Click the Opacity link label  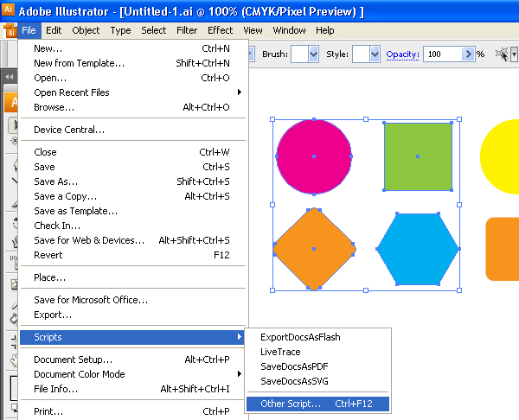pyautogui.click(x=402, y=54)
